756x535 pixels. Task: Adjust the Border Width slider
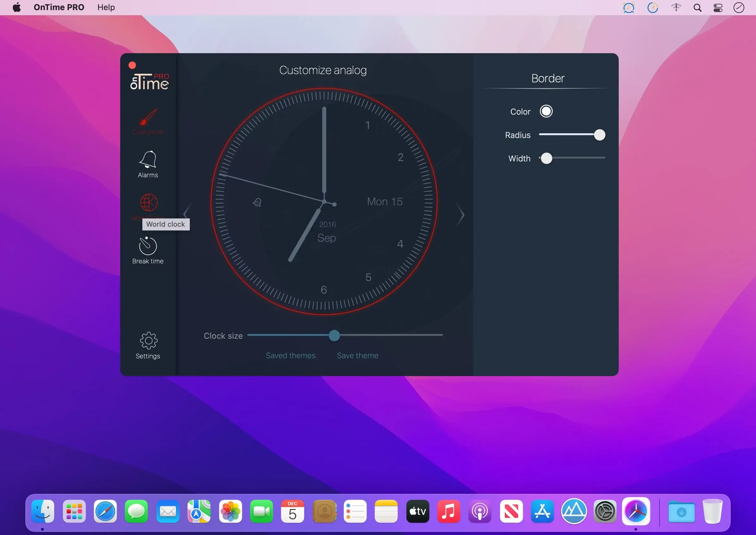coord(572,158)
